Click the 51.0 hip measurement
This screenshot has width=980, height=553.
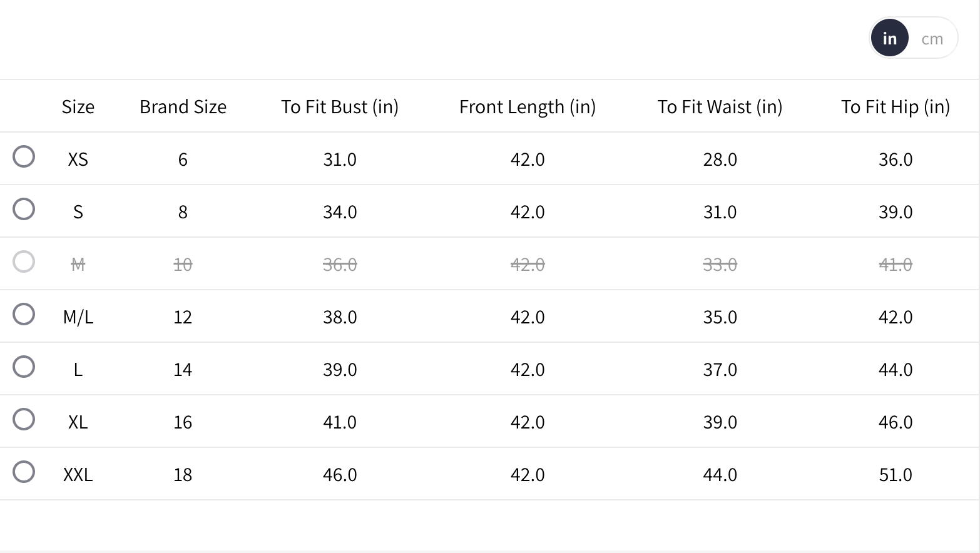(x=896, y=475)
